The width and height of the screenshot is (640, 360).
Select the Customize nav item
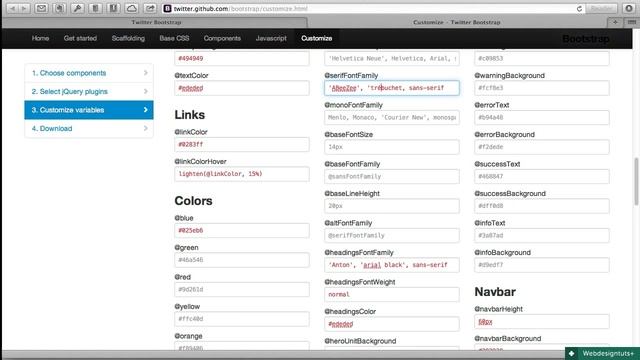[x=317, y=38]
